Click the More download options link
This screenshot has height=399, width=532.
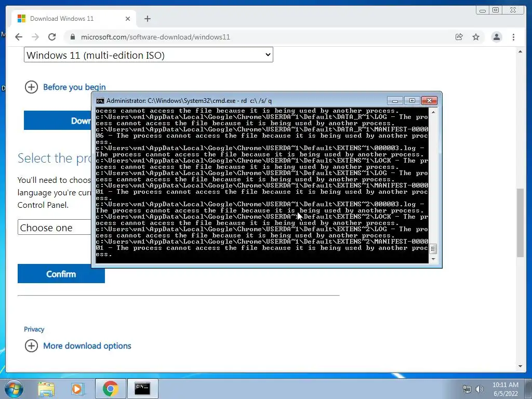(x=87, y=345)
